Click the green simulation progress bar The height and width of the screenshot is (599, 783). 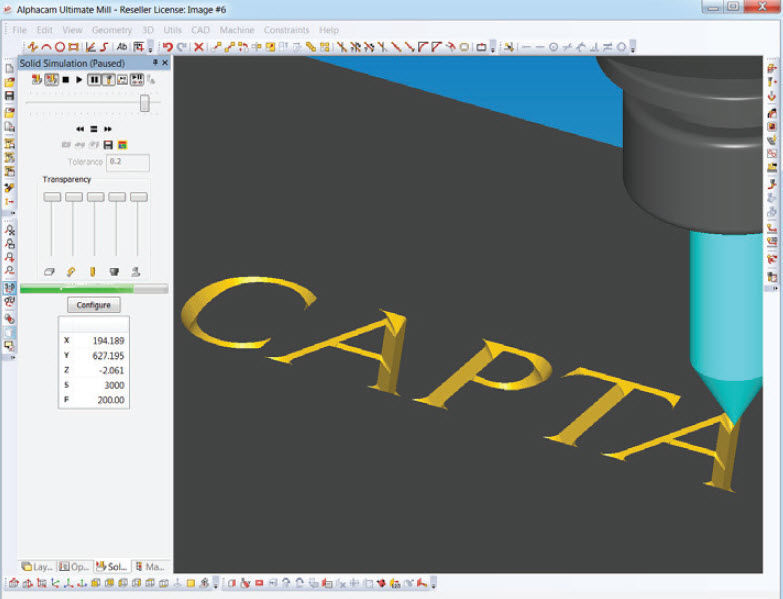(94, 289)
